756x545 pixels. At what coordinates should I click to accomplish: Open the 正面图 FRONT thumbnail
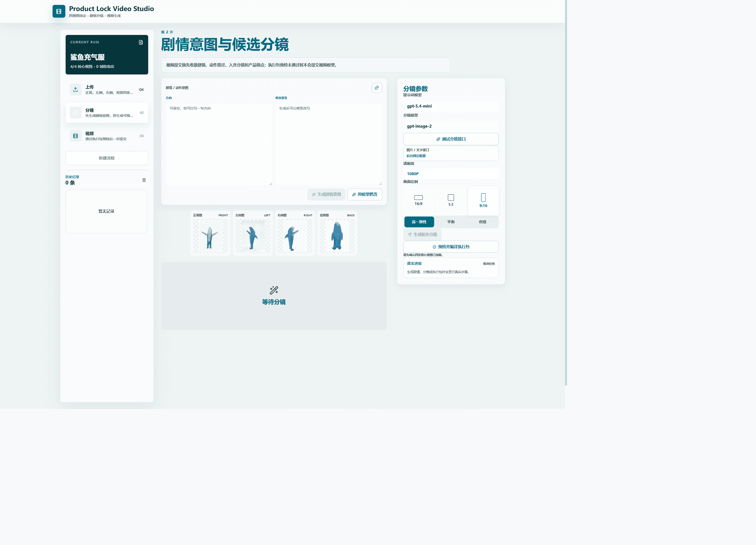210,233
